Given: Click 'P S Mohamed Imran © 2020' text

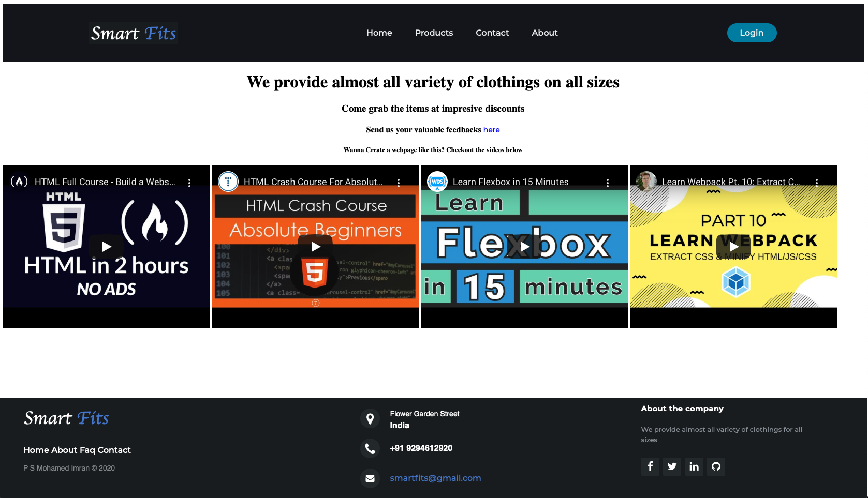Looking at the screenshot, I should click(69, 468).
